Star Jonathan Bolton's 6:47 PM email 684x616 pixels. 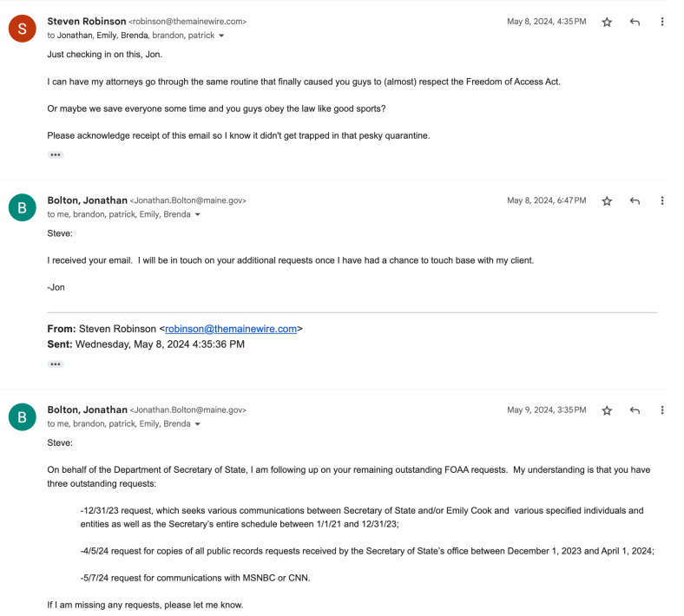tap(607, 201)
